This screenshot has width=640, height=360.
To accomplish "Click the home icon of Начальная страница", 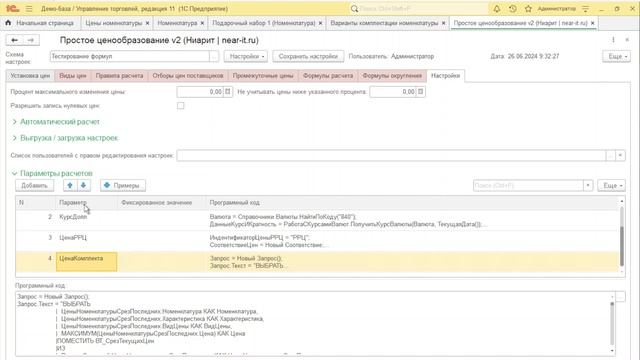I will (x=8, y=23).
